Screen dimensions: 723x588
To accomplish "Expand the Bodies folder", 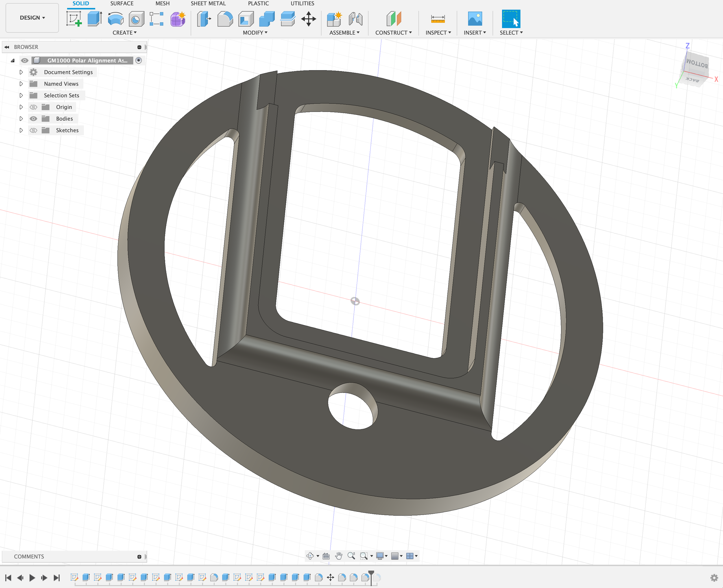I will coord(21,119).
